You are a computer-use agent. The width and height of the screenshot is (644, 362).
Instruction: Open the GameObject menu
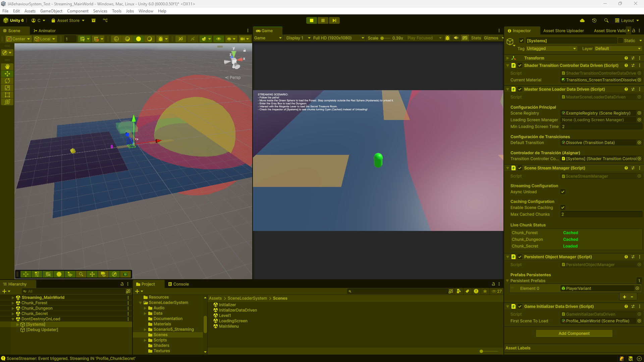click(x=51, y=11)
